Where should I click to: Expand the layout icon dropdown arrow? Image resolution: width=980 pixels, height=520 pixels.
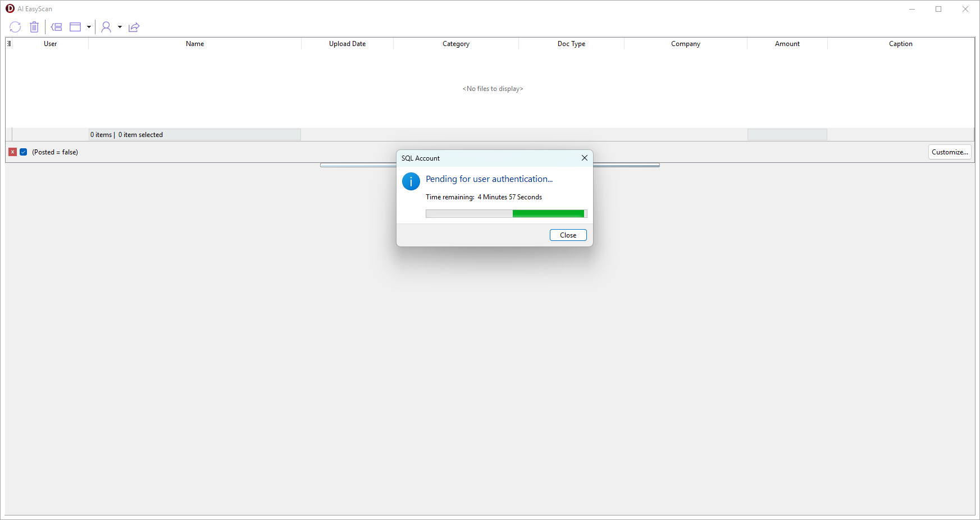89,27
